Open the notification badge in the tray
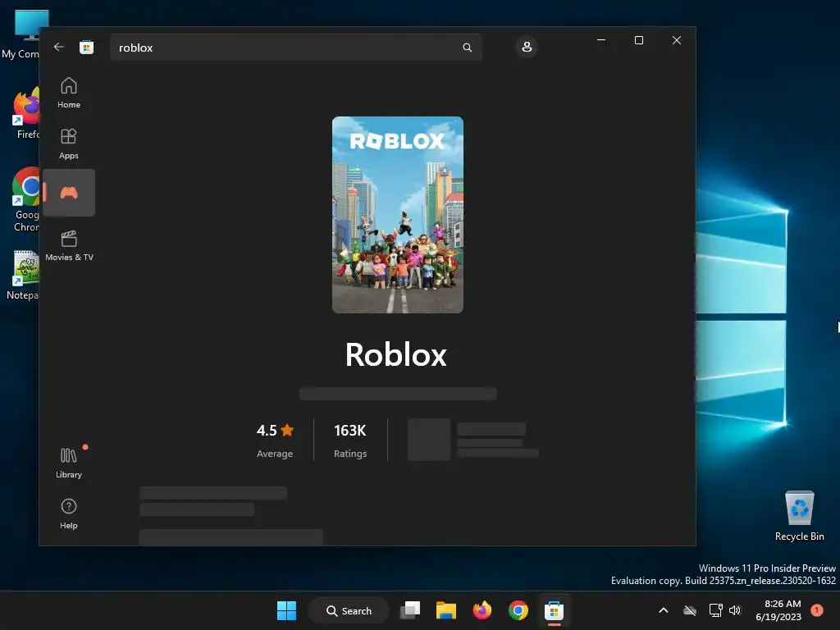 pos(817,610)
